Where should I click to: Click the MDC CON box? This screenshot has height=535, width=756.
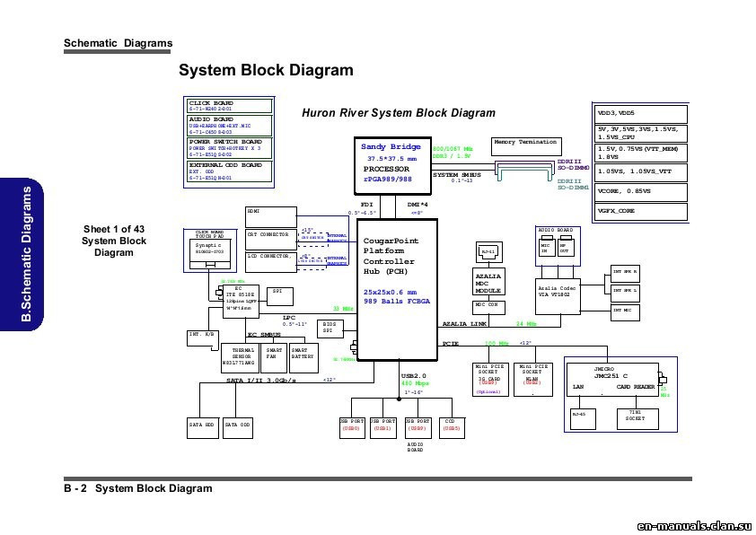pyautogui.click(x=489, y=308)
